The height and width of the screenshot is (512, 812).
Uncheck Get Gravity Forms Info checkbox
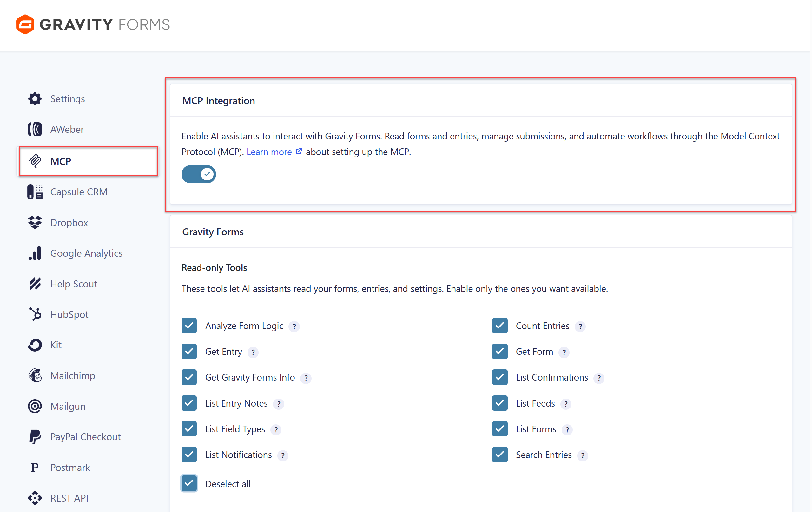coord(189,377)
